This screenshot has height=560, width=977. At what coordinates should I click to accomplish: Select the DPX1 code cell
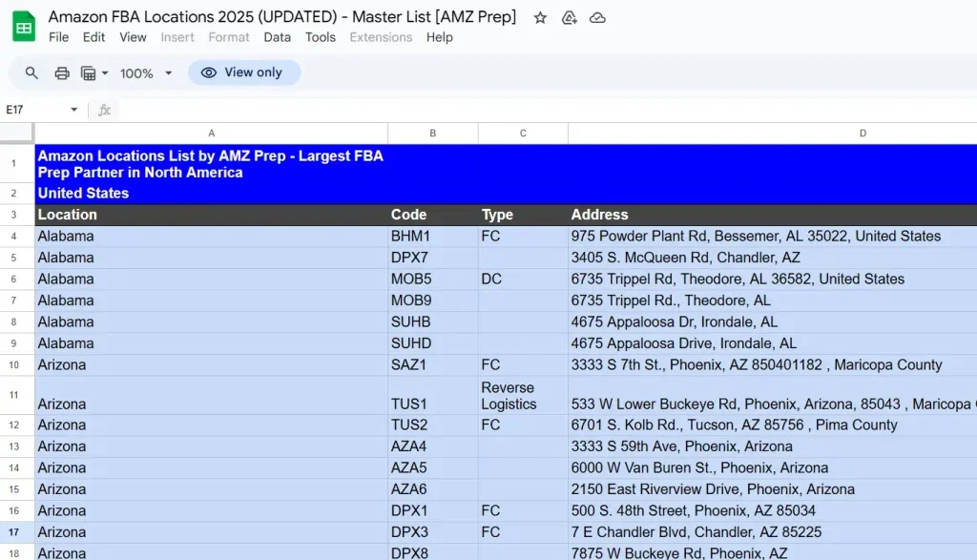click(433, 510)
